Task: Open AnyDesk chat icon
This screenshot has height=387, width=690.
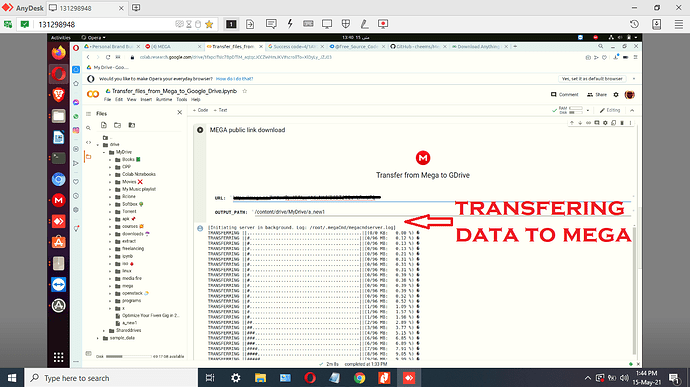Action: point(271,24)
